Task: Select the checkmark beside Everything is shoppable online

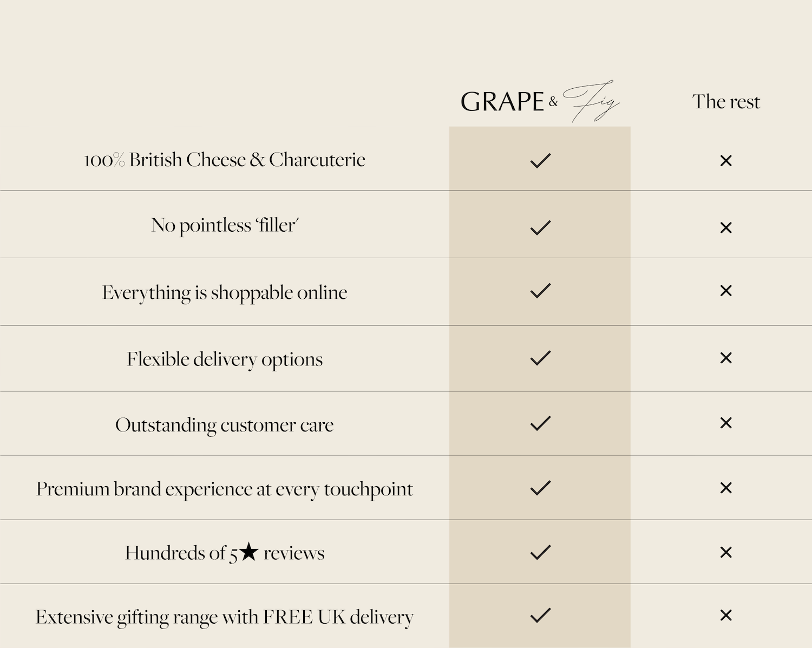Action: 540,291
